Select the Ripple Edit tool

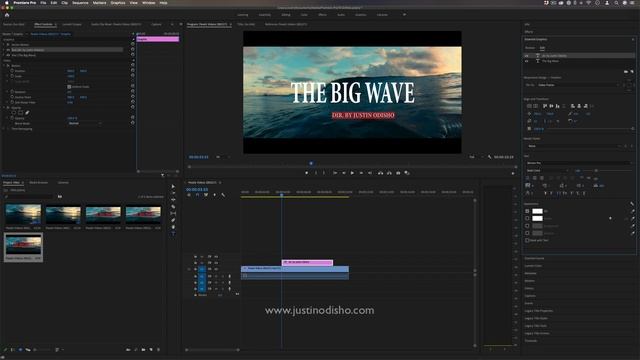click(x=173, y=200)
